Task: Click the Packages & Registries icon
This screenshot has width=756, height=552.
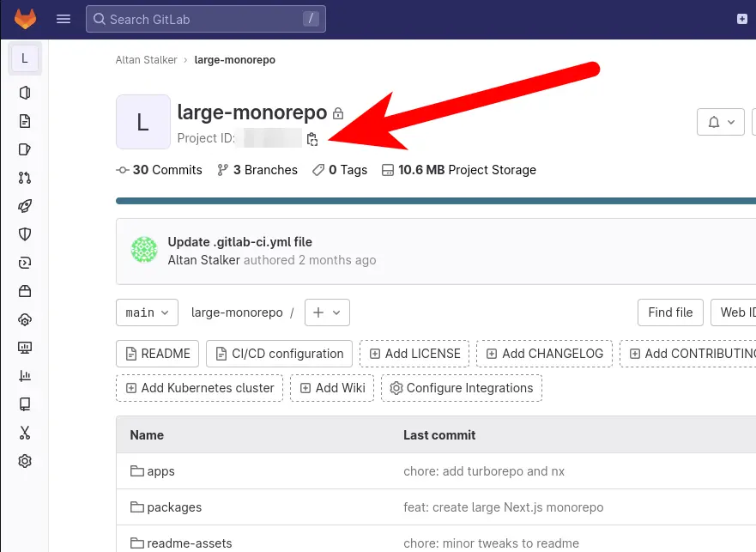Action: [x=24, y=291]
